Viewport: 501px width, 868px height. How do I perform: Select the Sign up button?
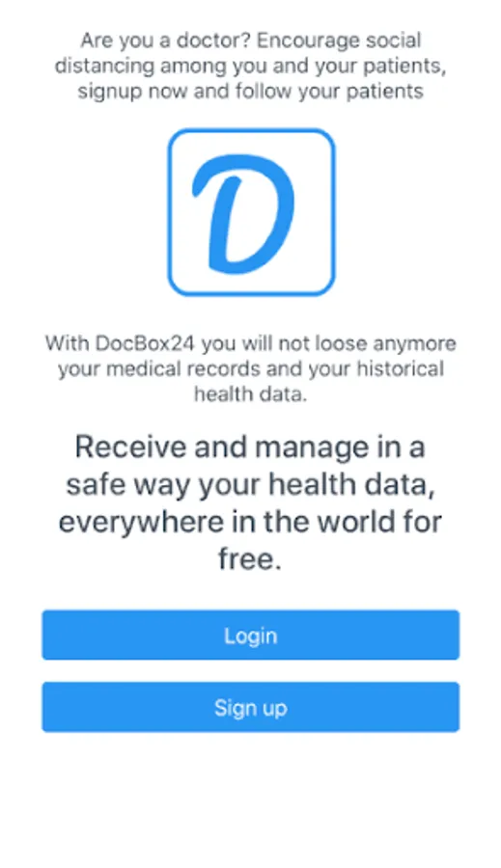(x=251, y=707)
